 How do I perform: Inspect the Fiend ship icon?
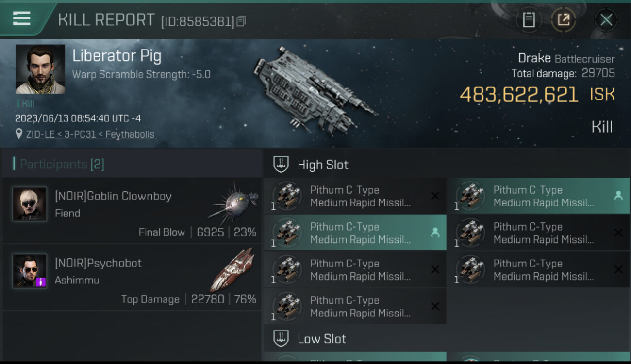pos(233,203)
